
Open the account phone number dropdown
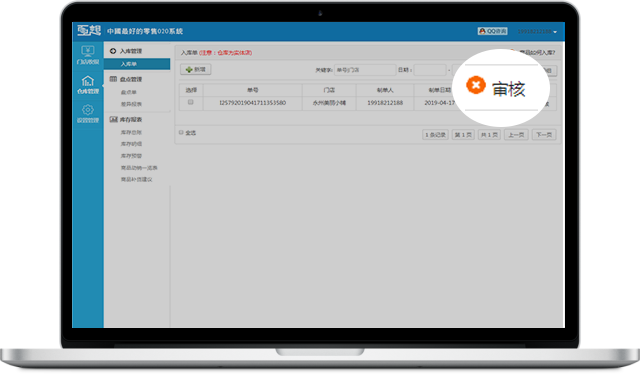(537, 31)
